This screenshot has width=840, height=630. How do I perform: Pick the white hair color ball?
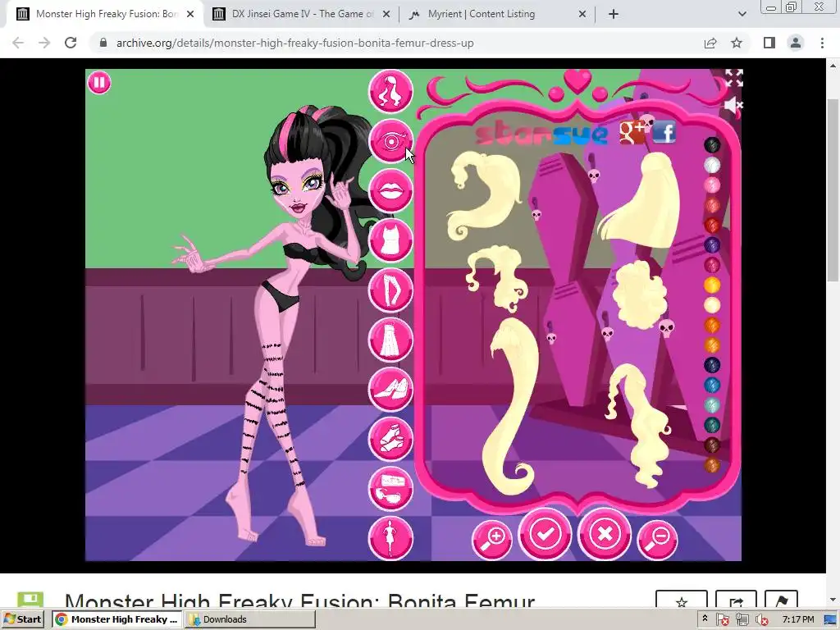[x=712, y=165]
